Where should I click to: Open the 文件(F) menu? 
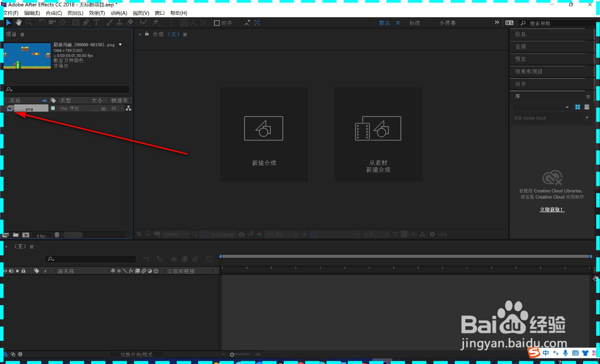tap(11, 13)
